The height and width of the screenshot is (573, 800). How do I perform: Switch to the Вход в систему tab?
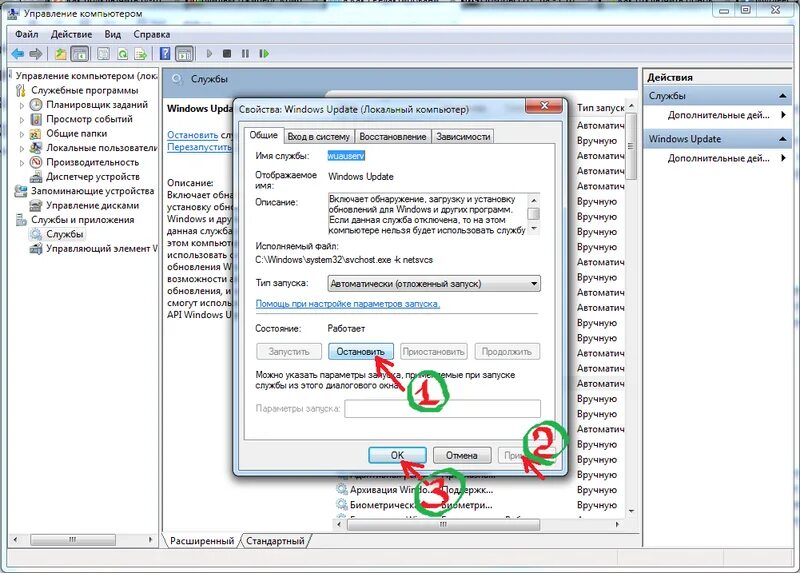tap(318, 137)
